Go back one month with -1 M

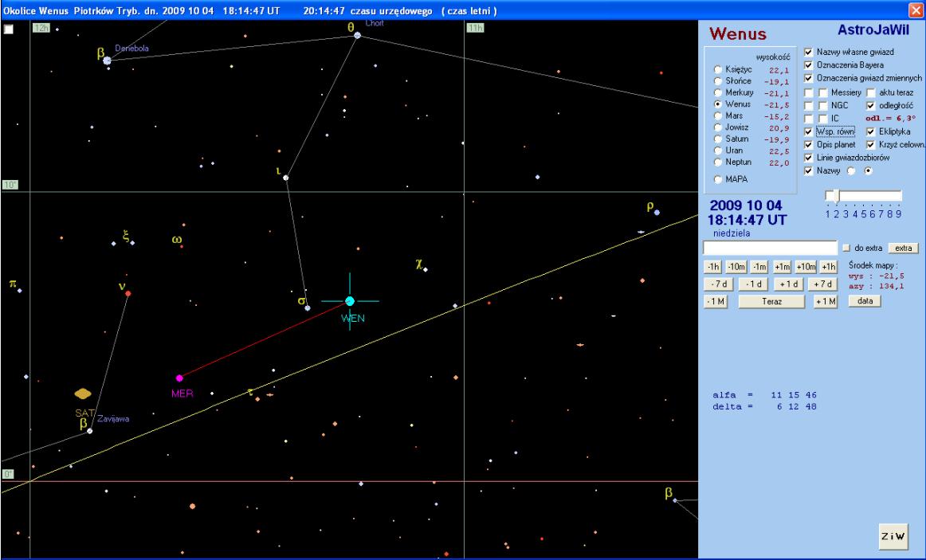tap(715, 302)
